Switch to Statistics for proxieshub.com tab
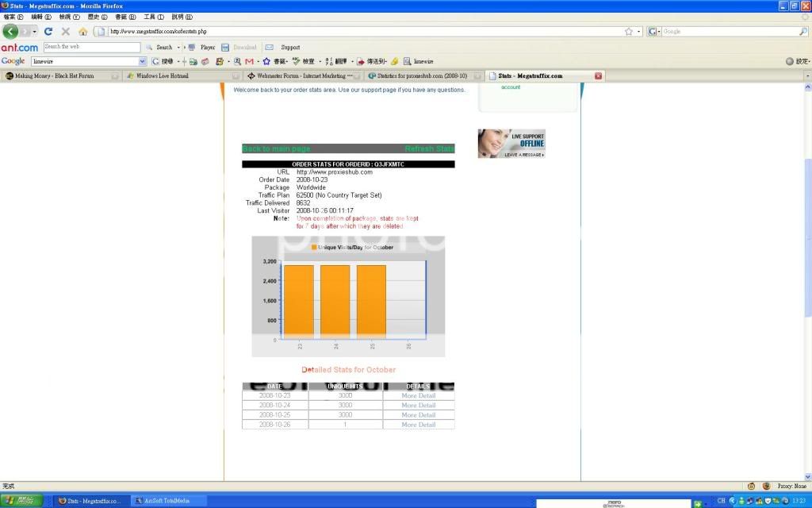The image size is (812, 508). click(424, 75)
